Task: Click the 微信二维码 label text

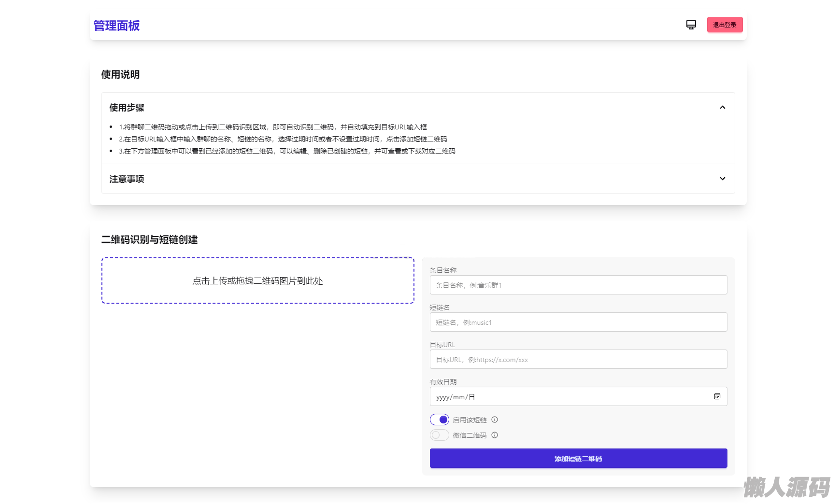Action: tap(470, 435)
